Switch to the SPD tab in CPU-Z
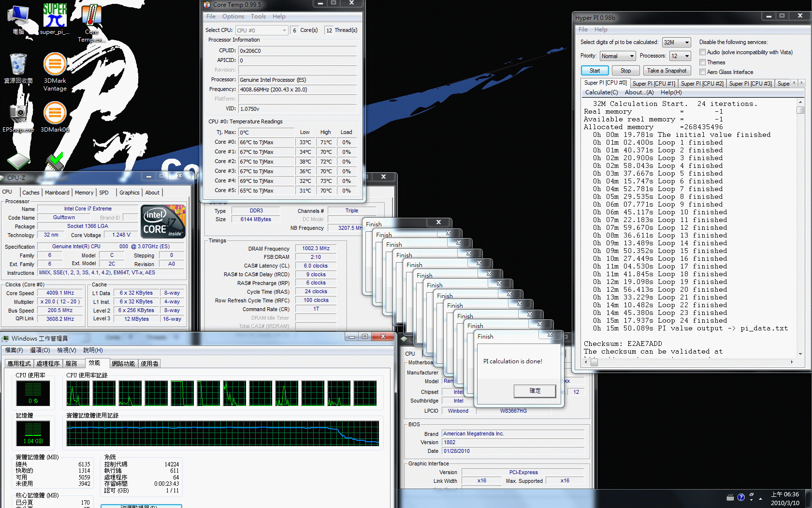The width and height of the screenshot is (812, 508). click(x=104, y=193)
